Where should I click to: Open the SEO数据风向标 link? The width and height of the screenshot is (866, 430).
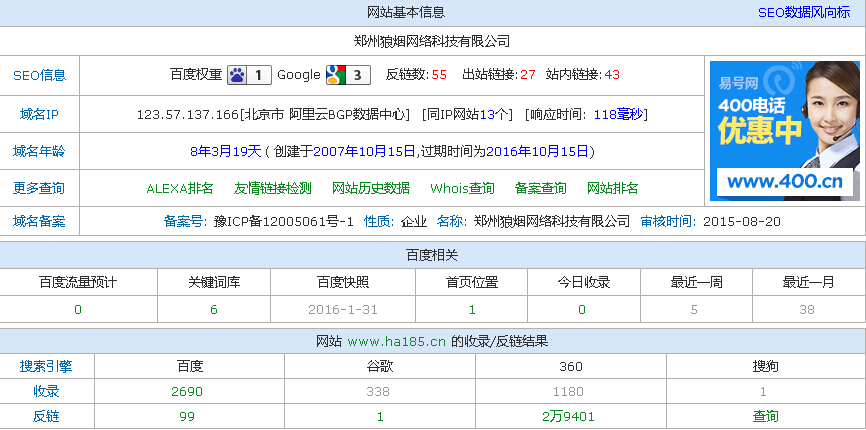point(803,13)
